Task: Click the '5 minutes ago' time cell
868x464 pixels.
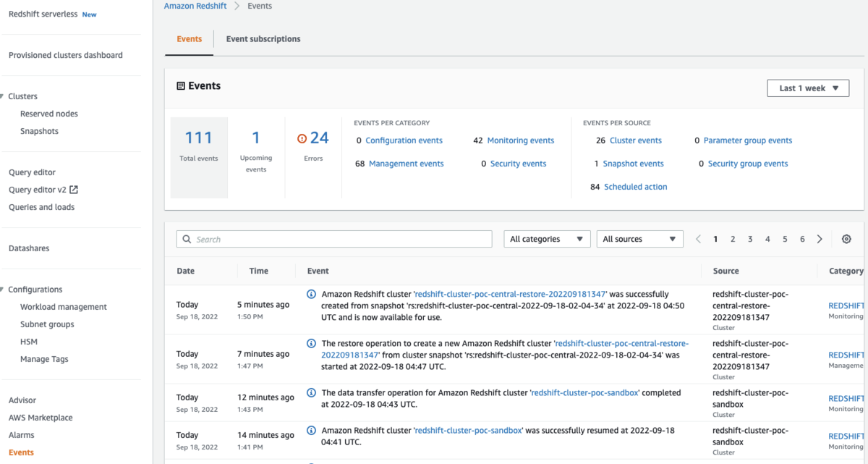Action: coord(263,305)
